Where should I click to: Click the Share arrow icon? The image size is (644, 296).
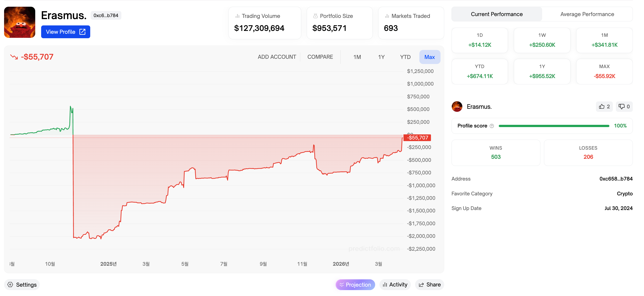click(421, 285)
